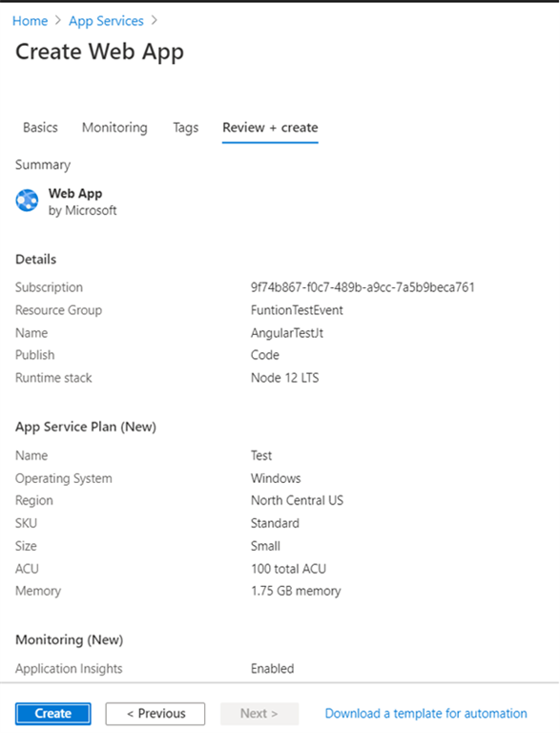This screenshot has width=560, height=733.
Task: Click the Size value Small
Action: [x=265, y=546]
